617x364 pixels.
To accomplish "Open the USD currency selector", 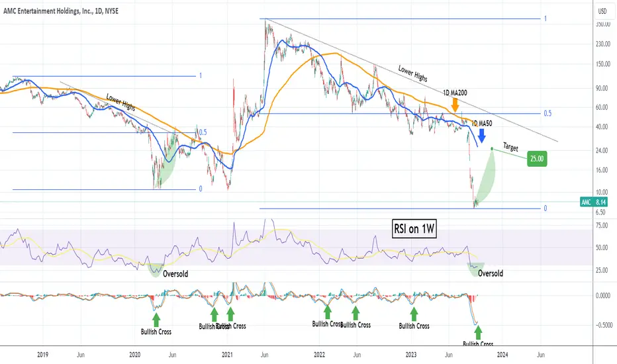I will (x=602, y=11).
